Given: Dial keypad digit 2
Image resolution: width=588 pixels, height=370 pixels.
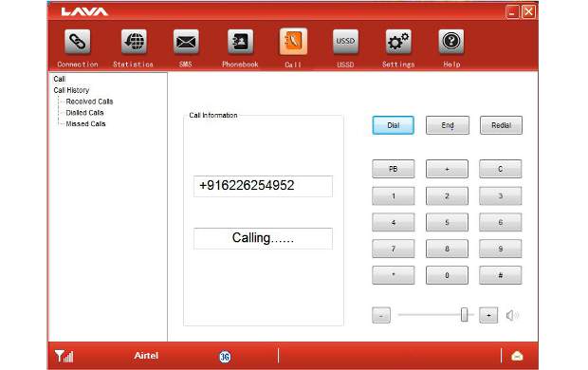Looking at the screenshot, I should 447,195.
